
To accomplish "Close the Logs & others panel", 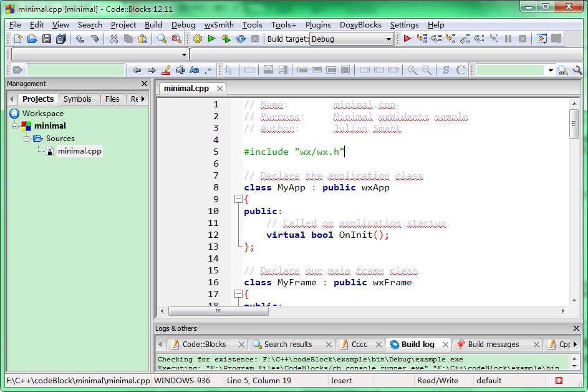I will [x=576, y=328].
